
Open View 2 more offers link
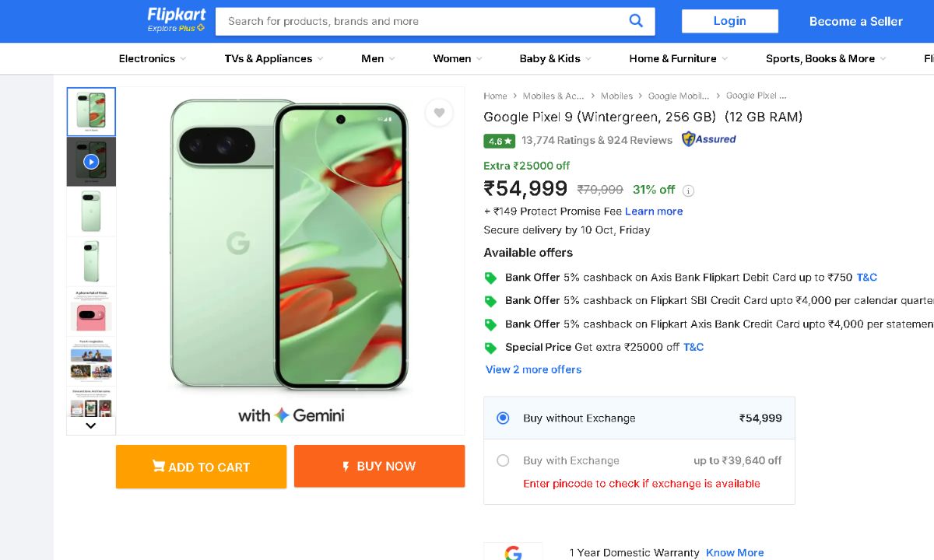click(533, 369)
